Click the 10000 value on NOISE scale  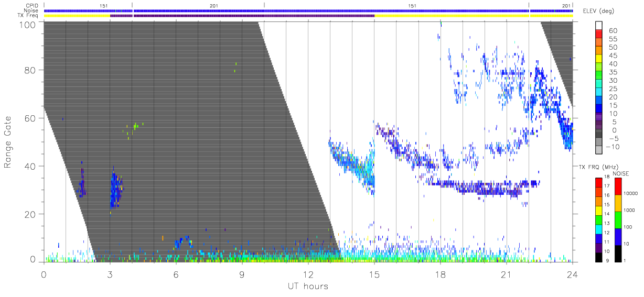point(631,194)
